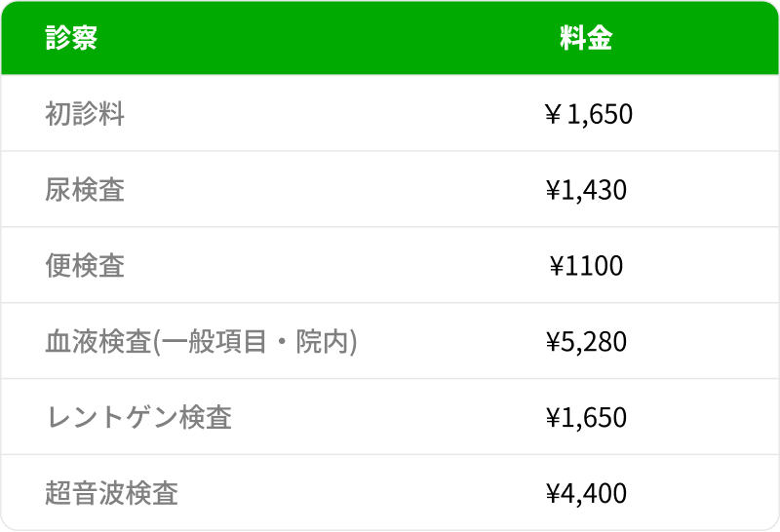Click the ¥4,400 price
The image size is (780, 532).
point(586,493)
